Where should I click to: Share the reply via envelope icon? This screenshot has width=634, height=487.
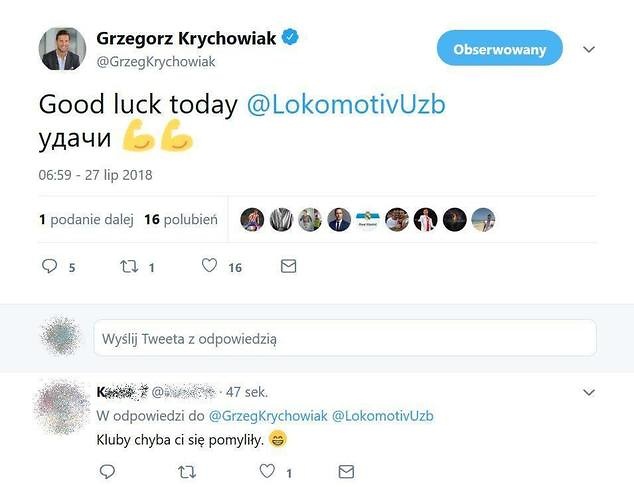point(346,471)
